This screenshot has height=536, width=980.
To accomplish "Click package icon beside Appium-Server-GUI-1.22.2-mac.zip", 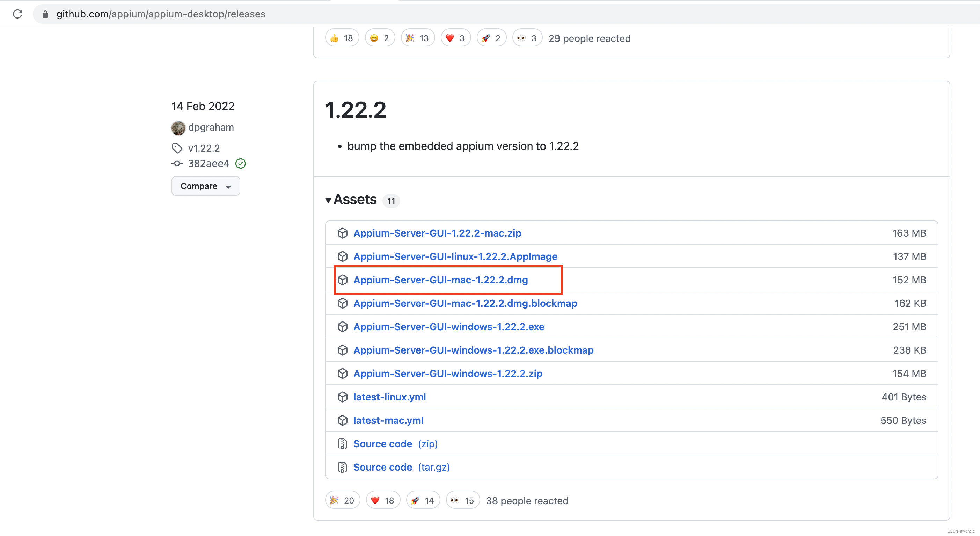I will pyautogui.click(x=342, y=233).
